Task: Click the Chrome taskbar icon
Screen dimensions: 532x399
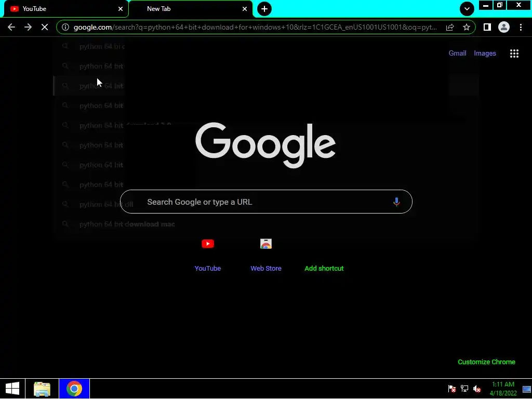Action: tap(74, 389)
